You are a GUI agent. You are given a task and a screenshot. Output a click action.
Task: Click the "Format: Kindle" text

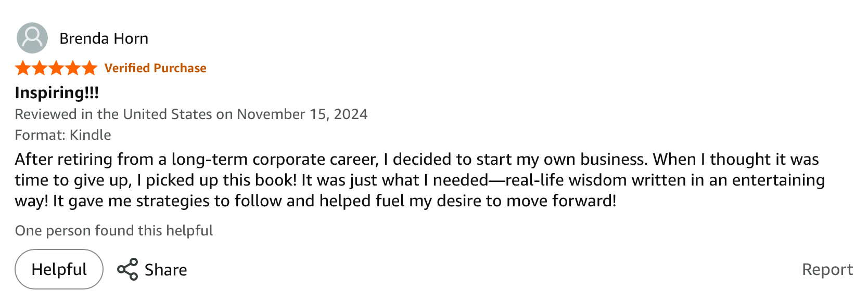pos(63,135)
